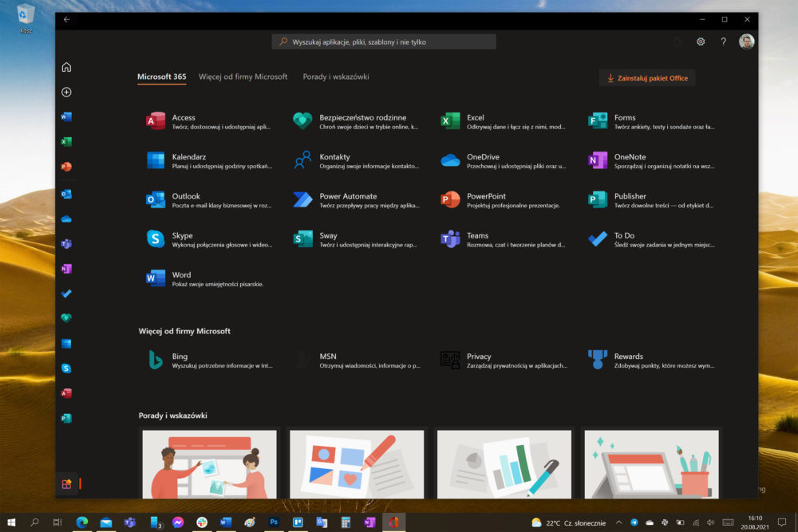Open the Windows Start menu
Screen dimensions: 798x532
tap(11, 522)
